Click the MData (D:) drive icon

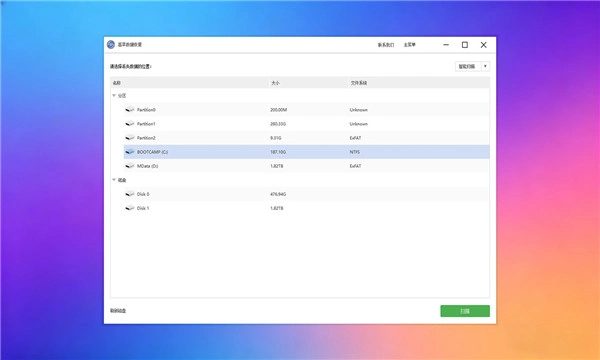pyautogui.click(x=130, y=166)
